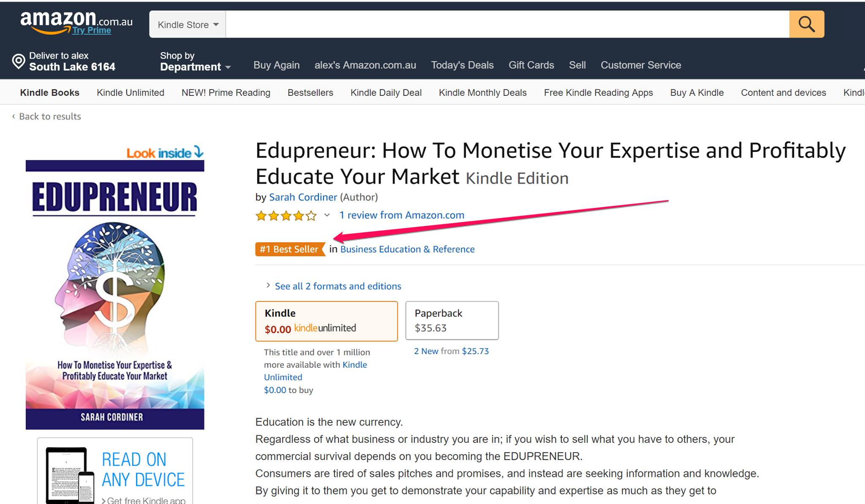Screen dimensions: 865x504
Task: Open Business Education & Reference category link
Action: click(x=407, y=249)
